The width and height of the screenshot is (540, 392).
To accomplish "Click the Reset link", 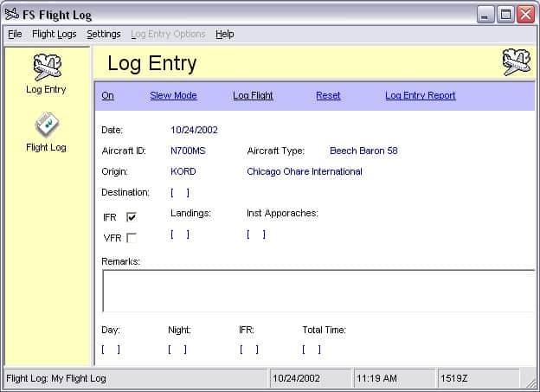I will 328,96.
